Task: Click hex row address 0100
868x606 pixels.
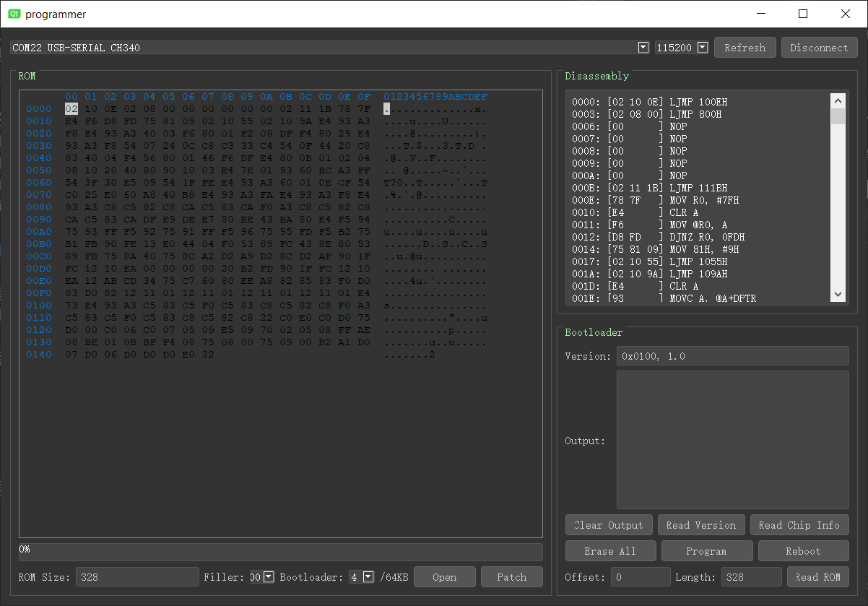Action: pos(38,306)
